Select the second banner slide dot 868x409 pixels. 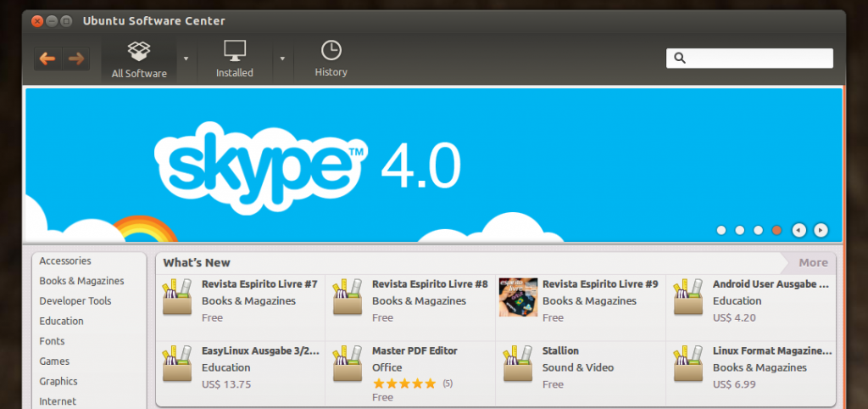point(740,230)
